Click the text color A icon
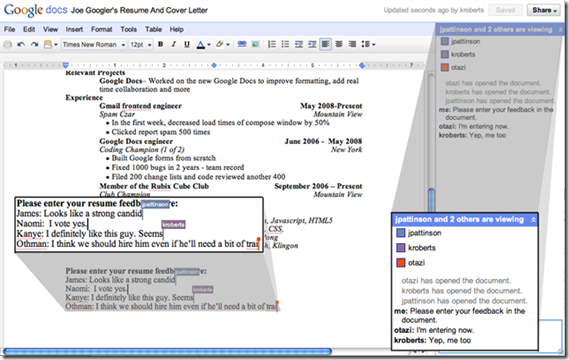The height and width of the screenshot is (360, 569). (201, 44)
